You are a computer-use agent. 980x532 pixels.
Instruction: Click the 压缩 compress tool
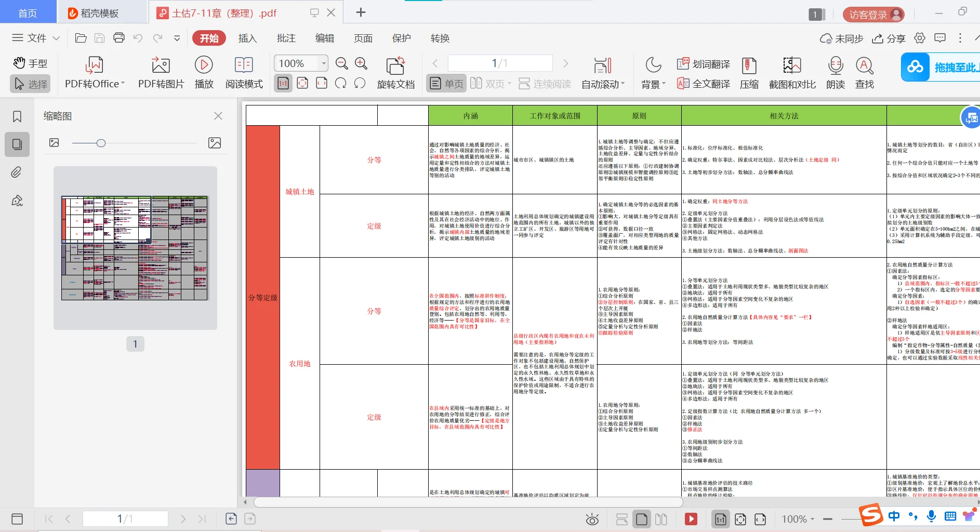pos(749,73)
